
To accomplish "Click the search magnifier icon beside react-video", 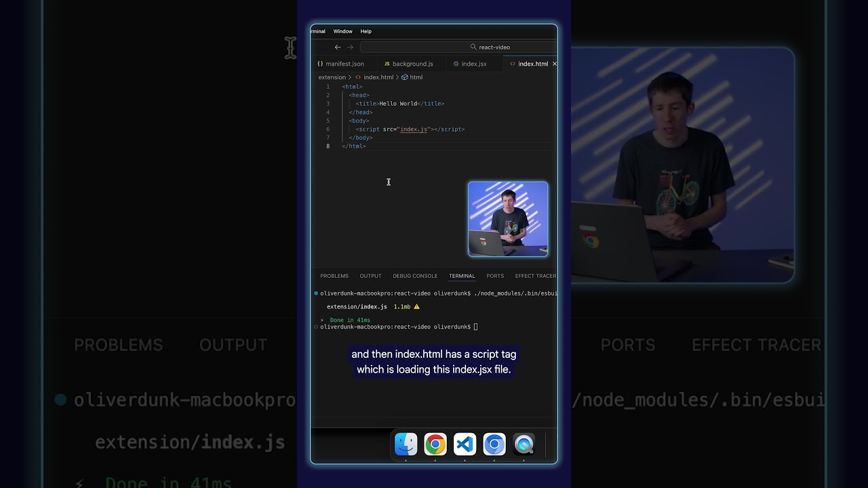I will pyautogui.click(x=473, y=47).
